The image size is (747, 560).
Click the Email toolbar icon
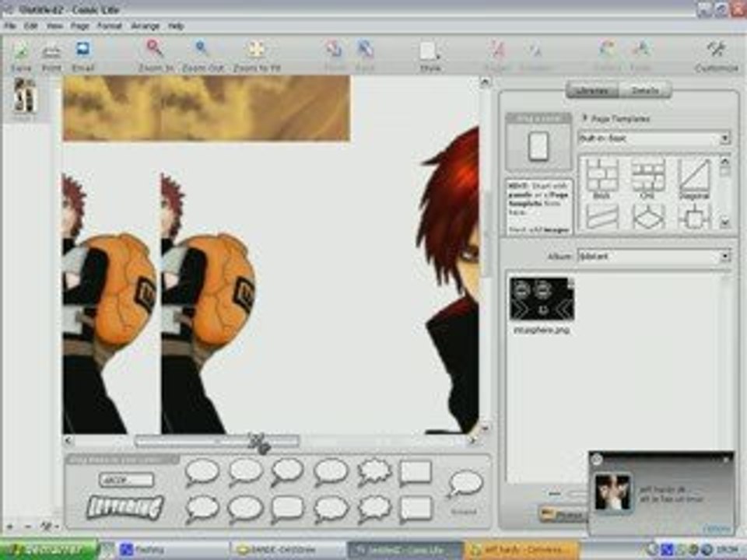coord(83,50)
